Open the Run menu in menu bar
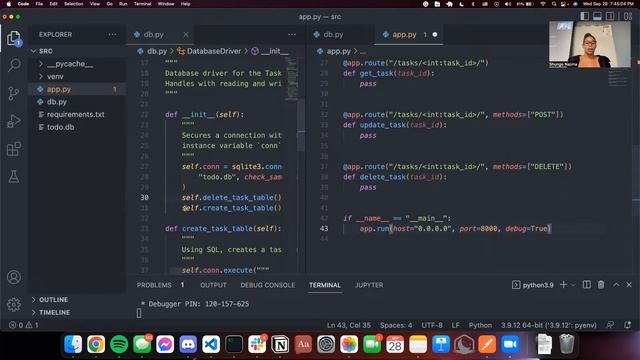This screenshot has height=360, width=640. point(123,4)
